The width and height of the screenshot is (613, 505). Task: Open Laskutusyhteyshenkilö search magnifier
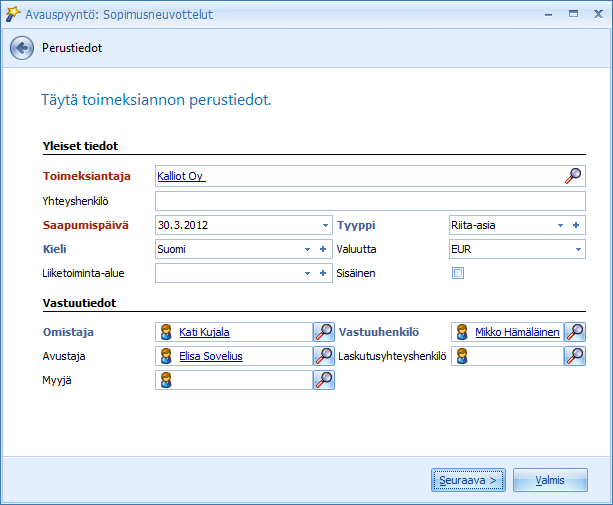(575, 356)
